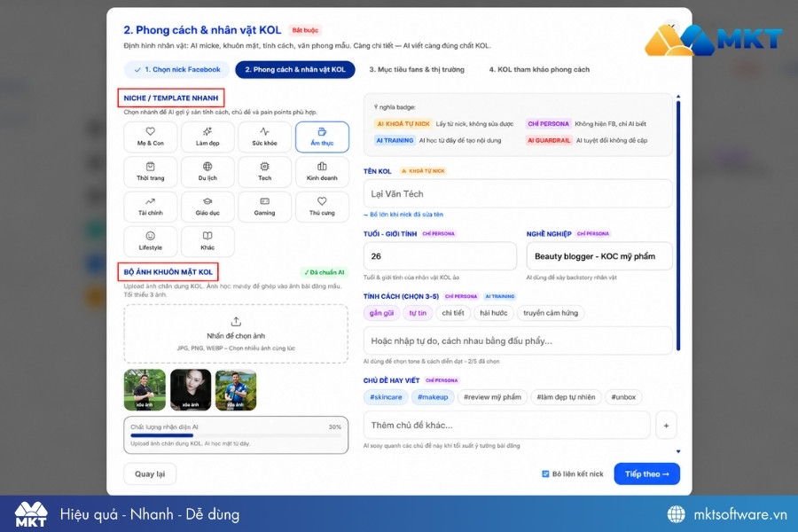Open step 3 Mục tiêu fans & thị trường

point(417,70)
